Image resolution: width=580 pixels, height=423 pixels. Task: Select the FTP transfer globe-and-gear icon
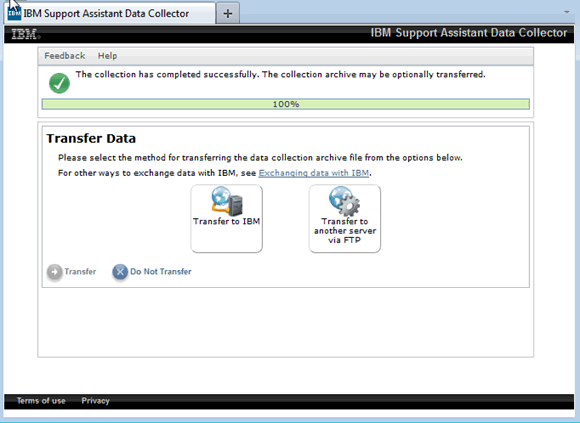coord(344,202)
